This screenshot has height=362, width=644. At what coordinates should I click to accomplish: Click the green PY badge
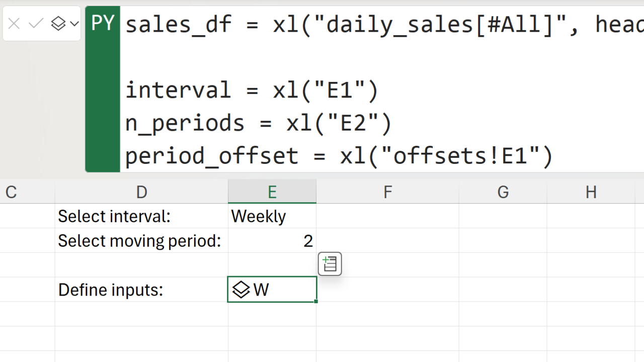point(103,24)
